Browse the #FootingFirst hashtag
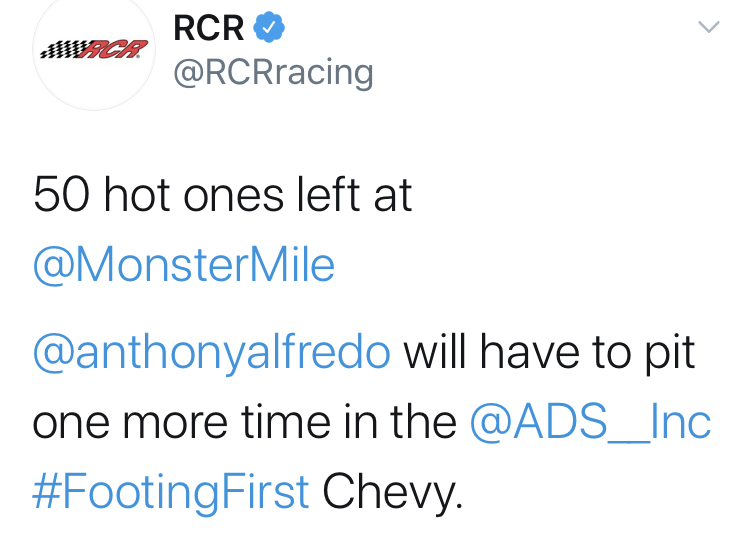 [171, 490]
